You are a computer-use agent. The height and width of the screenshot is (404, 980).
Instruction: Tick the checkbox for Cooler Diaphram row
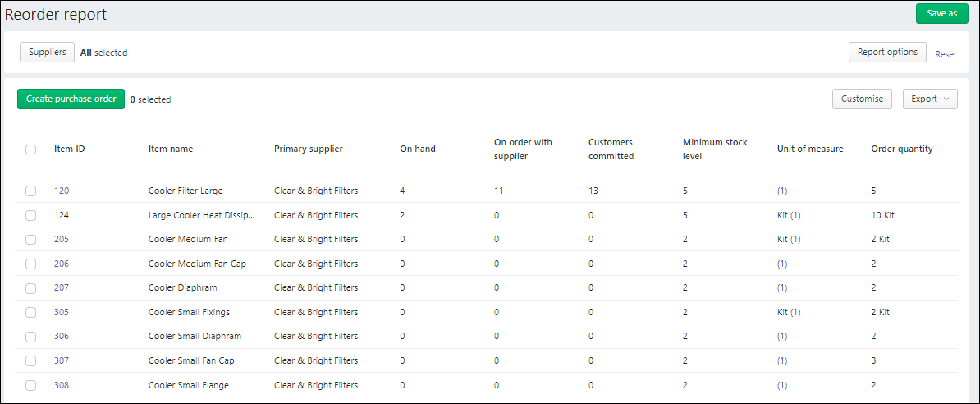[30, 288]
